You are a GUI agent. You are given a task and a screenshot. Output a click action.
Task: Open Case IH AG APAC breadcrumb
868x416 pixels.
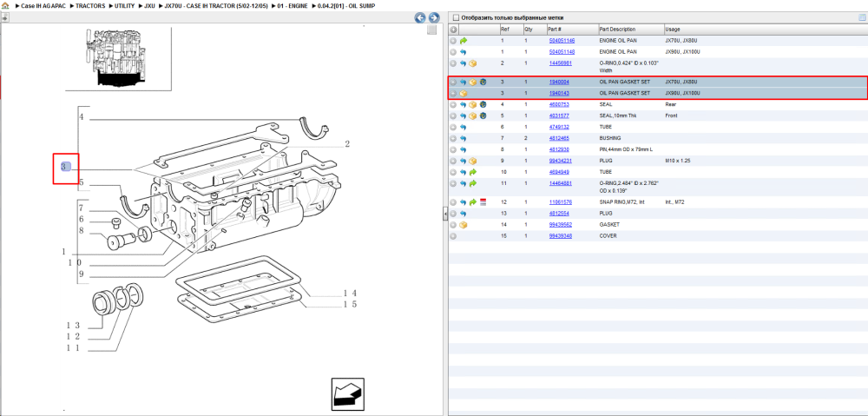coord(43,5)
